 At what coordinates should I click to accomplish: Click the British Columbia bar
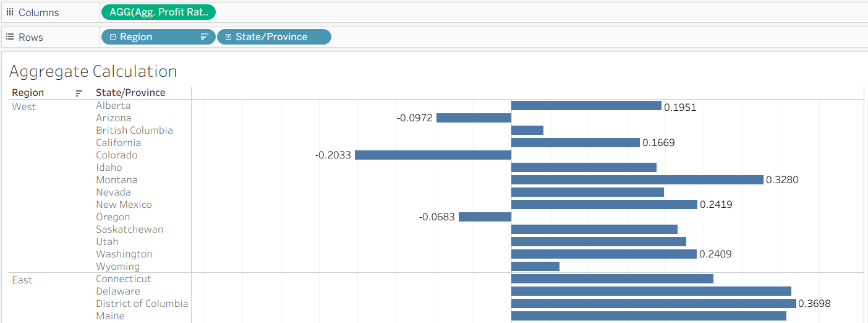coord(527,130)
